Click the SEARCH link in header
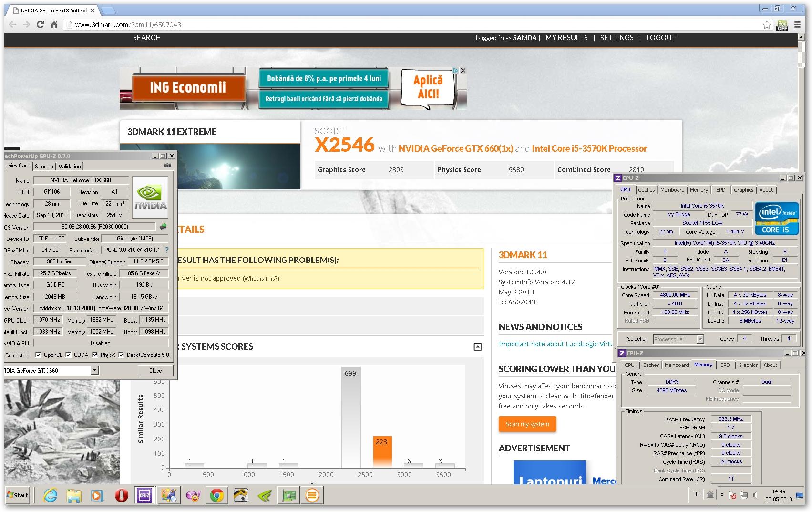The height and width of the screenshot is (512, 812). pyautogui.click(x=147, y=38)
